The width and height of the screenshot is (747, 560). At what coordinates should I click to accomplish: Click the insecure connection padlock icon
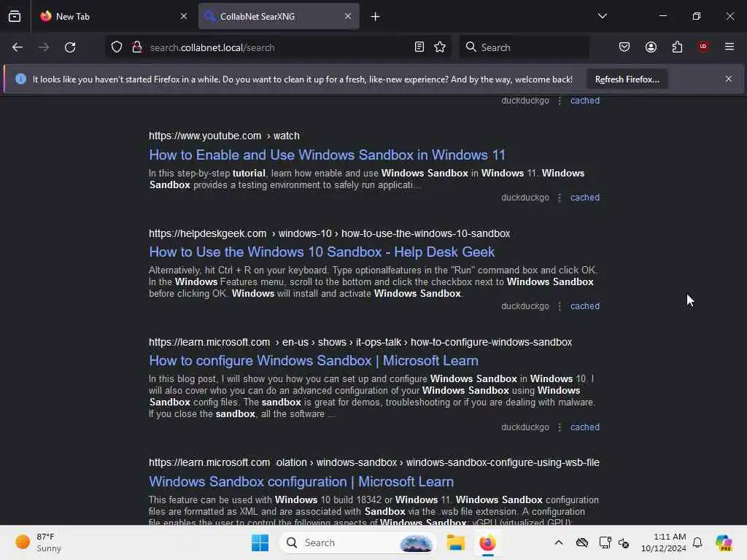tap(137, 47)
